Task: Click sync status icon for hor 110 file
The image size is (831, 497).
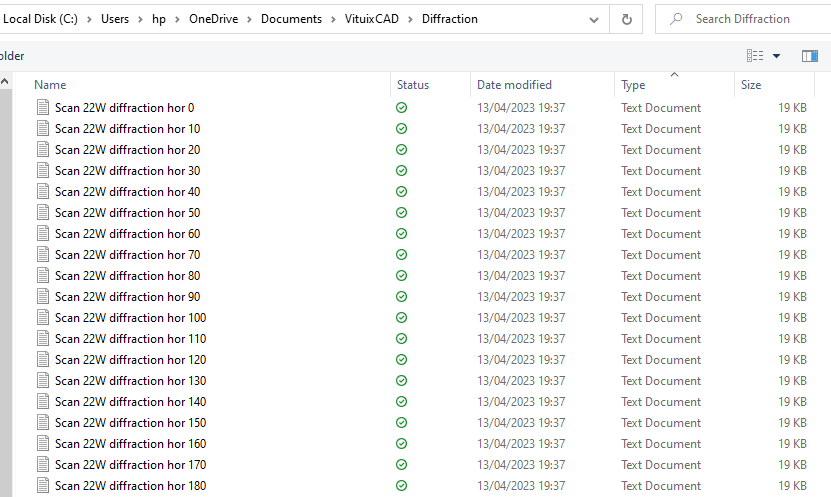Action: [x=402, y=339]
